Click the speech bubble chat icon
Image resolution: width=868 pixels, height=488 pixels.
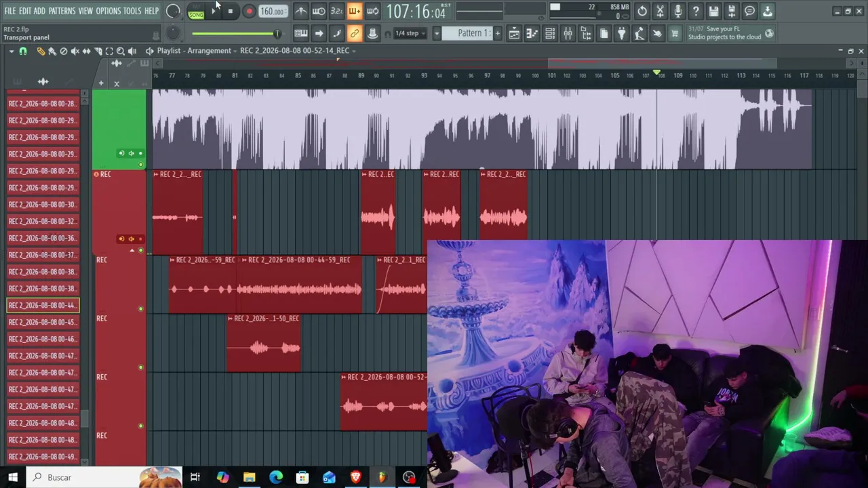click(749, 11)
